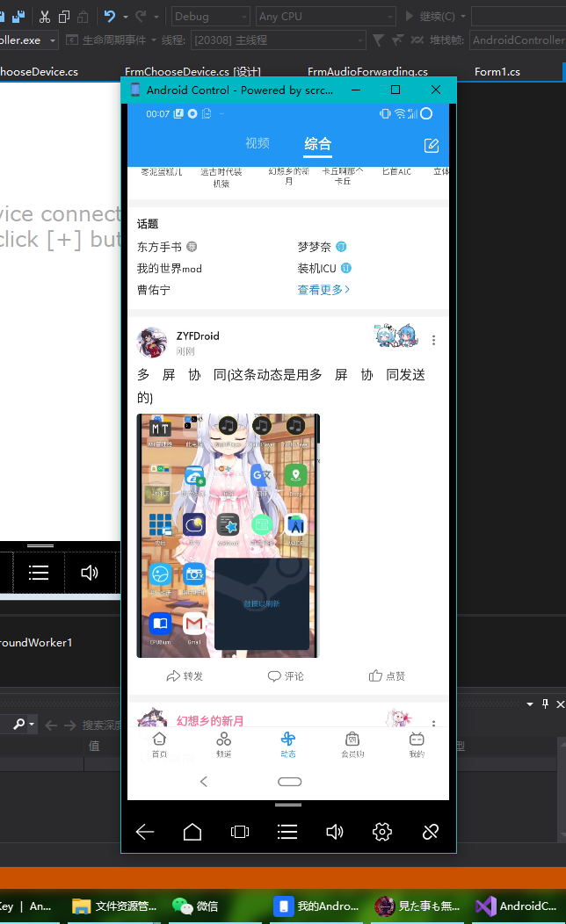Open the 我的世界mod topic

170,269
